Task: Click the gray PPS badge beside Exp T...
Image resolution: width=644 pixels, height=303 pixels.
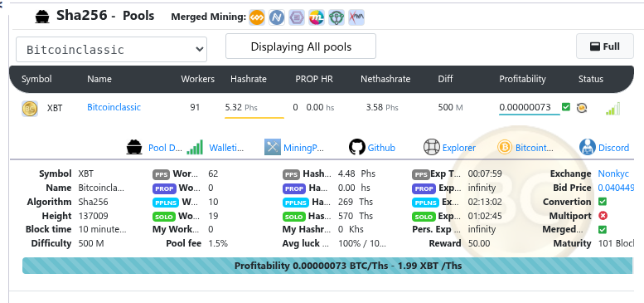Action: tap(420, 174)
